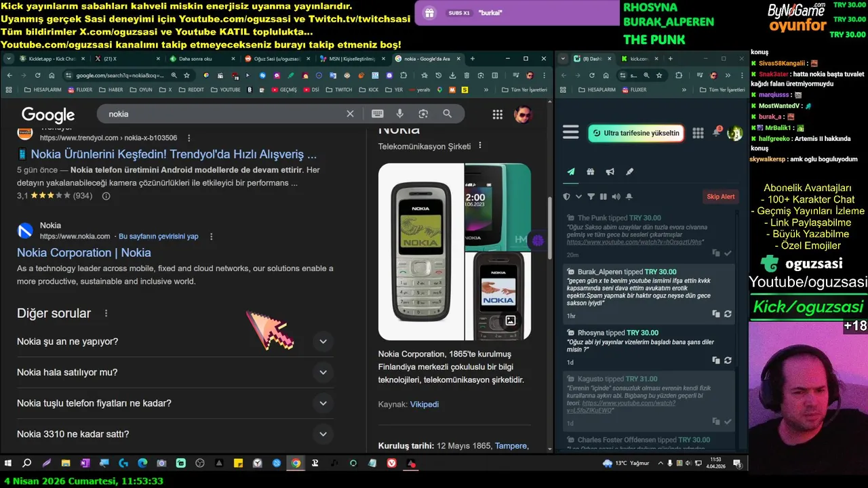The height and width of the screenshot is (488, 868).
Task: Clear the Google search box with the X
Action: coord(350,114)
